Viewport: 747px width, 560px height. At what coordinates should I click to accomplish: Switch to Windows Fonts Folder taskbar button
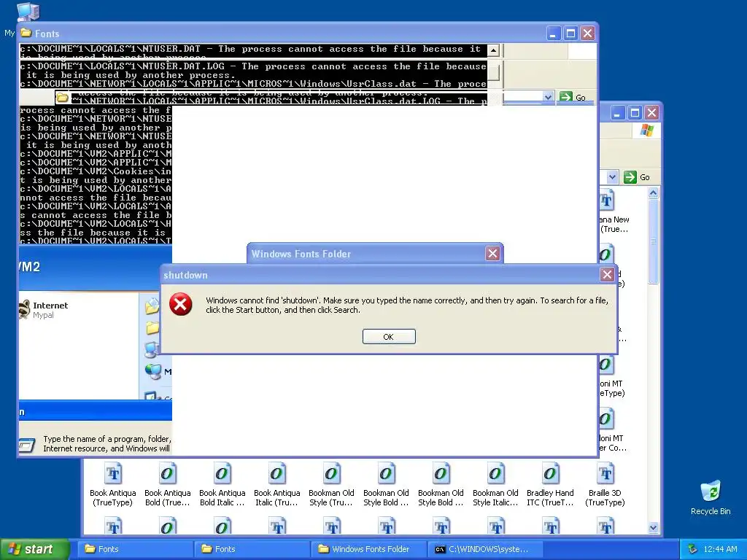coord(368,549)
